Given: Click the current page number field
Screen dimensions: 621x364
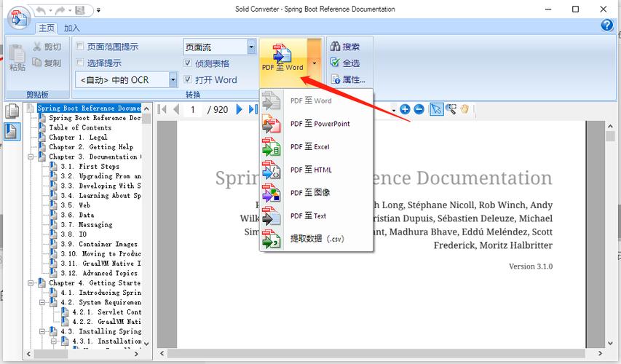Looking at the screenshot, I should [x=193, y=109].
